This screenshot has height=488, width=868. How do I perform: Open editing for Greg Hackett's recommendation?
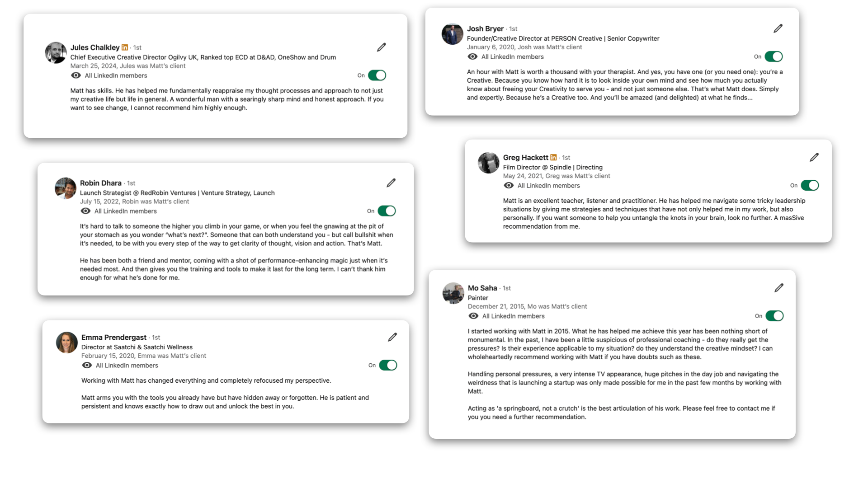pyautogui.click(x=814, y=157)
